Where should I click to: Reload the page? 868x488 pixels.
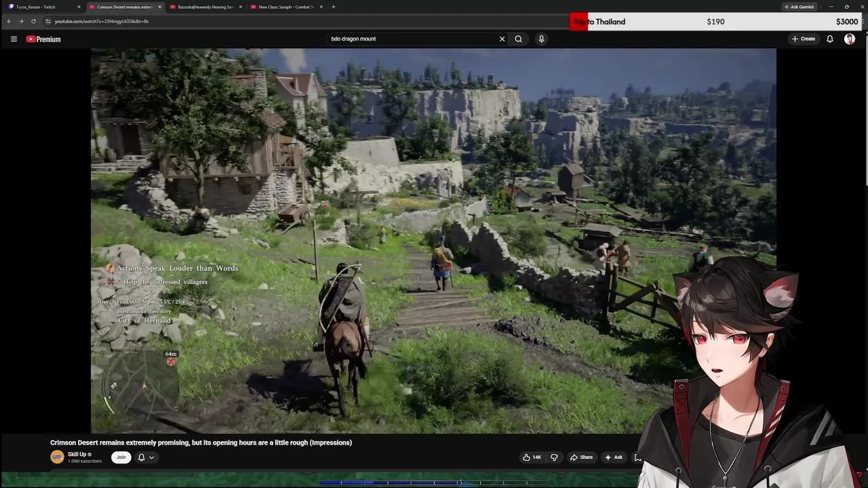coord(33,21)
